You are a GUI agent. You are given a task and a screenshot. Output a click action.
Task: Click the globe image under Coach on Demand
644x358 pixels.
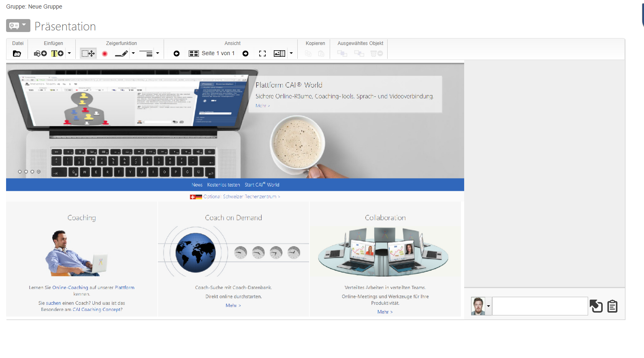click(x=196, y=253)
